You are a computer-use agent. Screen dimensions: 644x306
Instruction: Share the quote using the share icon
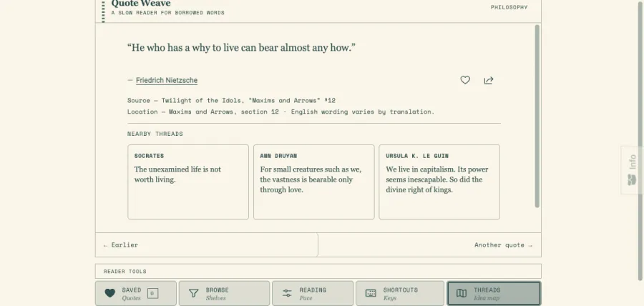(x=488, y=80)
